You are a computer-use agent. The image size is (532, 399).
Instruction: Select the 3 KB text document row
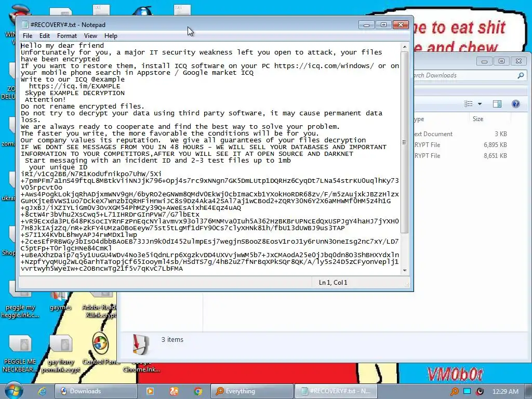pos(462,134)
